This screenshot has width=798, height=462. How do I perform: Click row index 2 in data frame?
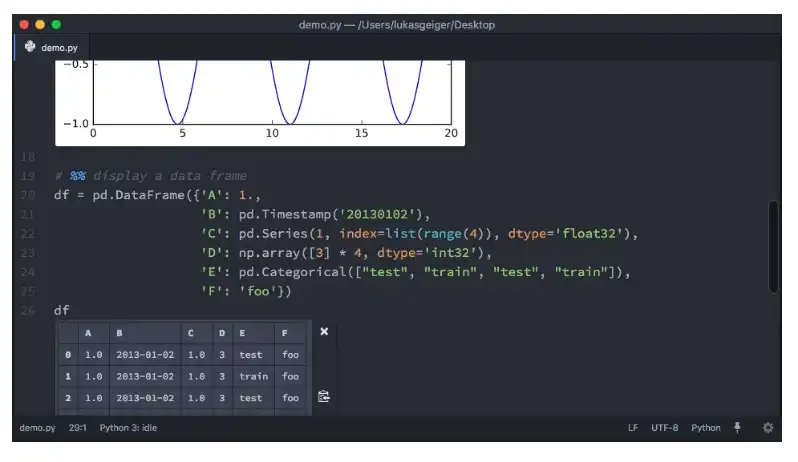pos(68,398)
